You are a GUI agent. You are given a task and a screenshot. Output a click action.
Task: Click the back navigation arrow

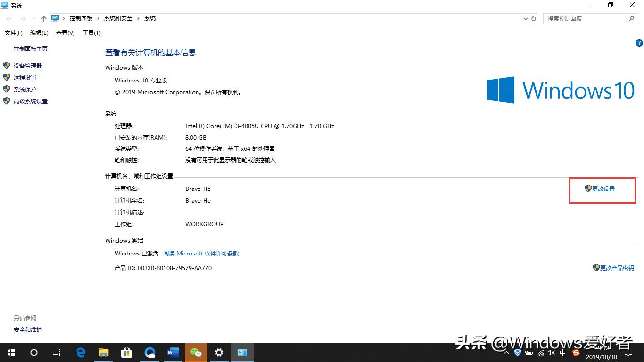(x=8, y=18)
